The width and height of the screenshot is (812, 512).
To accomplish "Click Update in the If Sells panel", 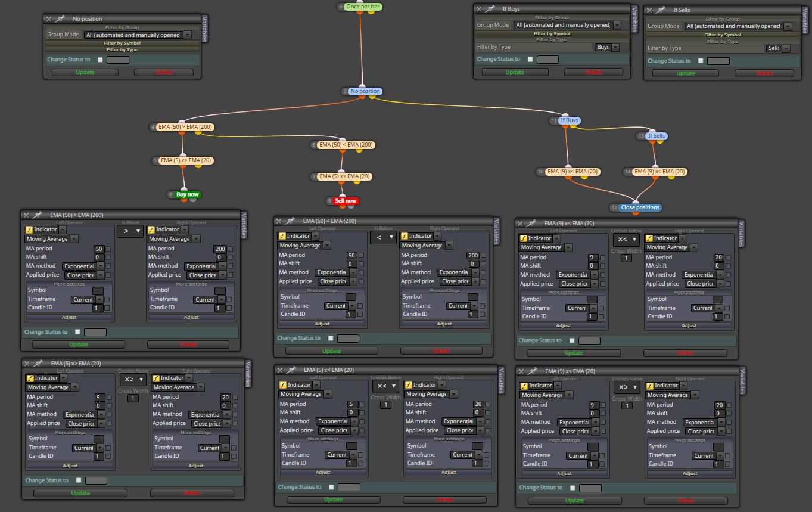I will point(686,73).
